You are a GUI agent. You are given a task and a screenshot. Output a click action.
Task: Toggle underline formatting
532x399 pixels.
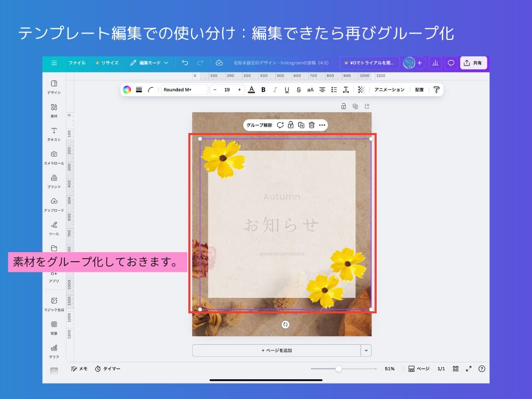287,89
